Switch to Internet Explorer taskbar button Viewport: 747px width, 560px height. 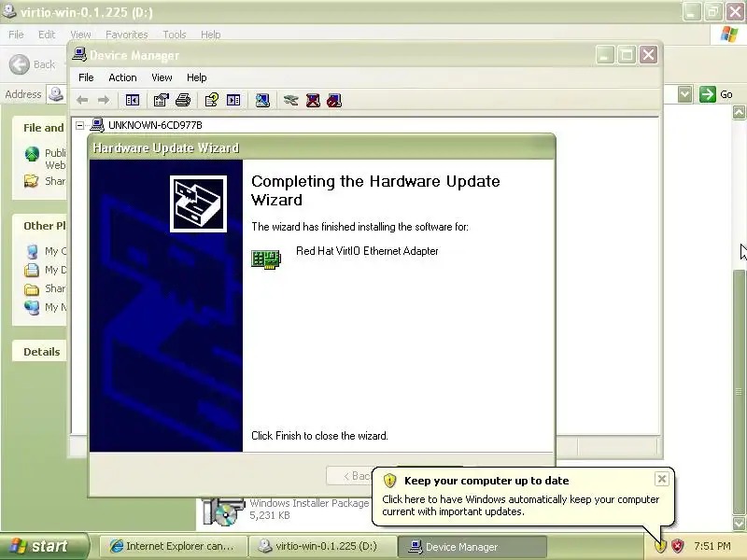[x=172, y=546]
